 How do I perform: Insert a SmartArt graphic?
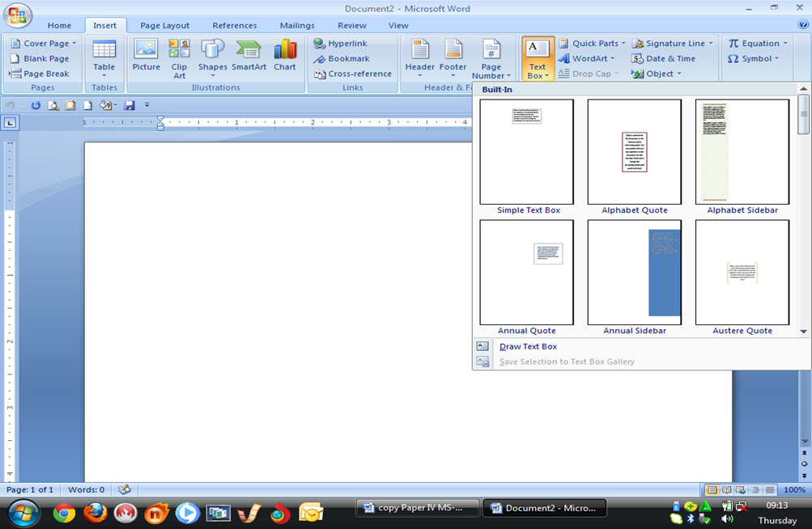(249, 55)
